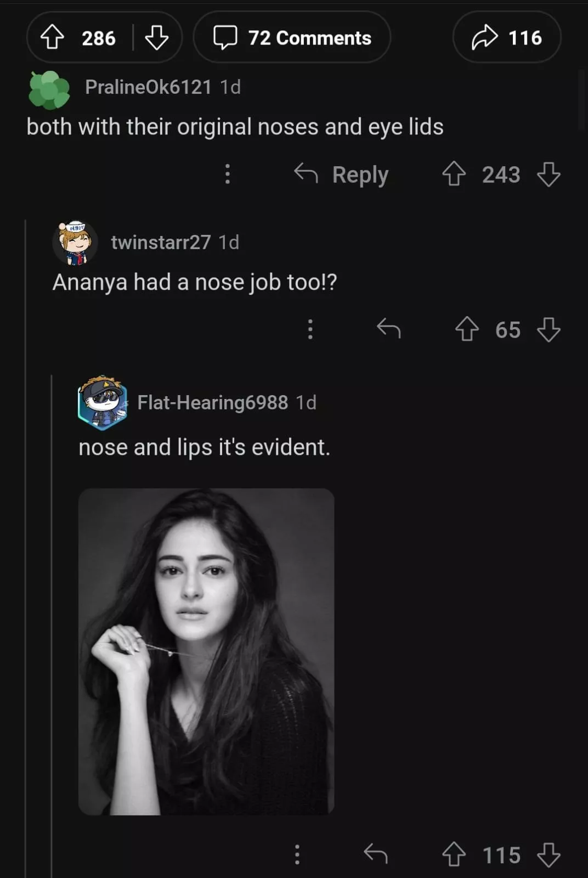Image resolution: width=588 pixels, height=878 pixels.
Task: Reply to PralineOk6121's comment
Action: pyautogui.click(x=341, y=175)
